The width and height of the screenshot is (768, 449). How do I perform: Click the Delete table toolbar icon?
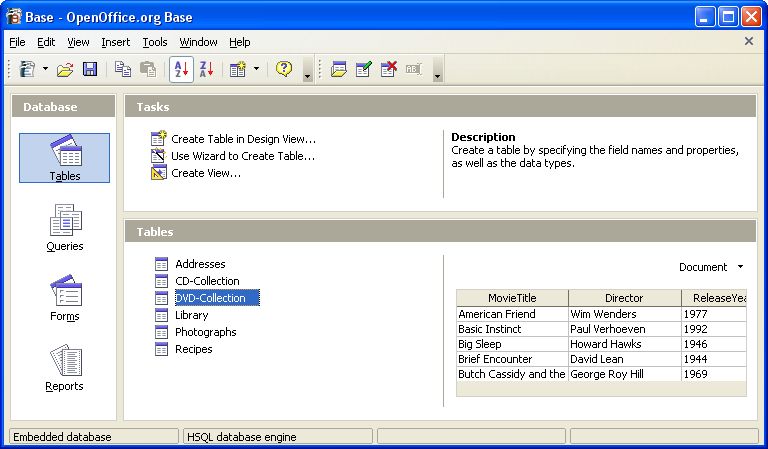pyautogui.click(x=389, y=69)
